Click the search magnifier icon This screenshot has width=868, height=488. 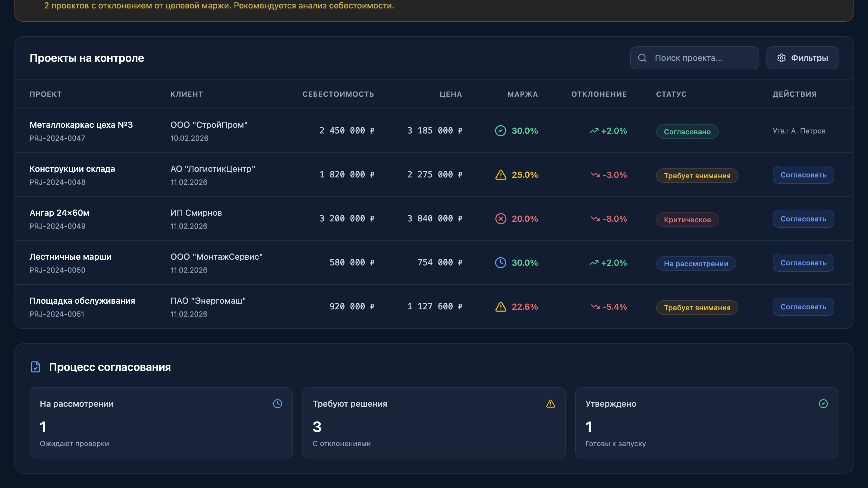coord(642,58)
